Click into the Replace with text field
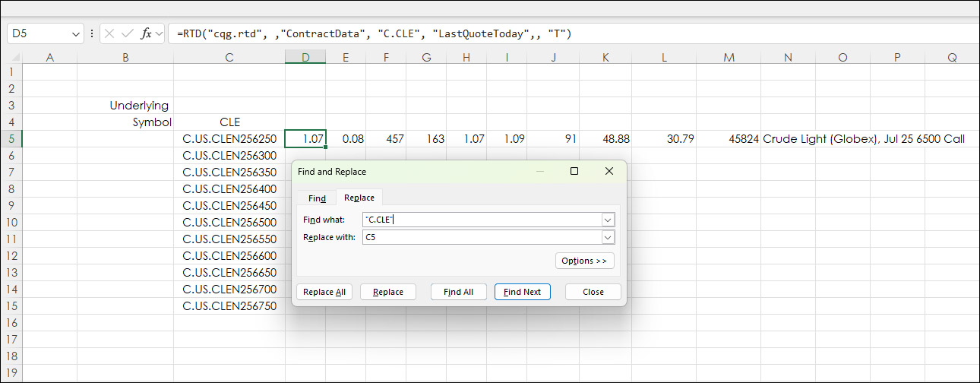 pos(482,237)
